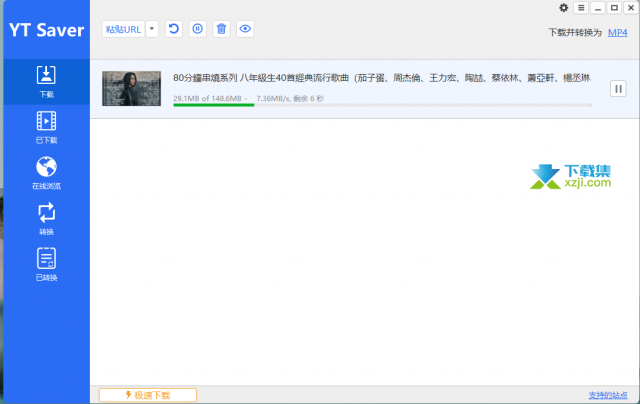Click the resume-all circular arrow icon
This screenshot has width=640, height=404.
174,29
